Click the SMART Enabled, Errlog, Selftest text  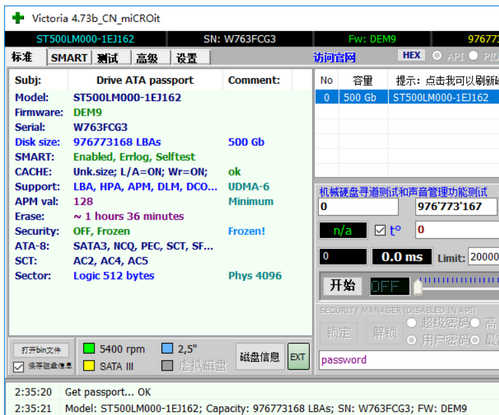point(134,157)
